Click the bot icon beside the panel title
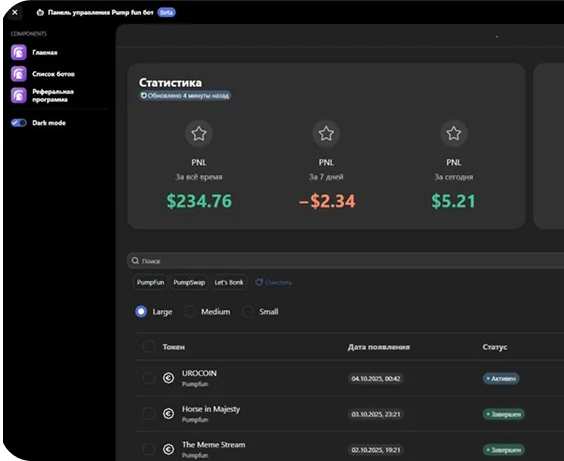This screenshot has height=461, width=564. (40, 13)
